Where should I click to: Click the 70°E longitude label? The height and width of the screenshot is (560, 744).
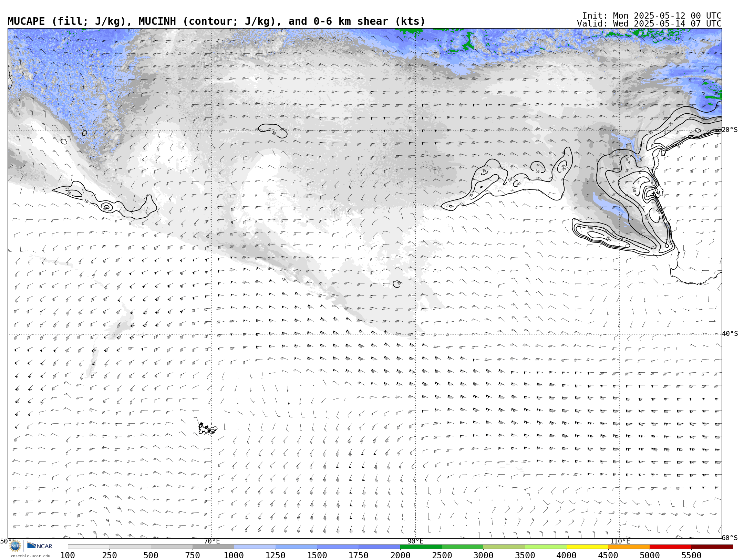tap(212, 541)
